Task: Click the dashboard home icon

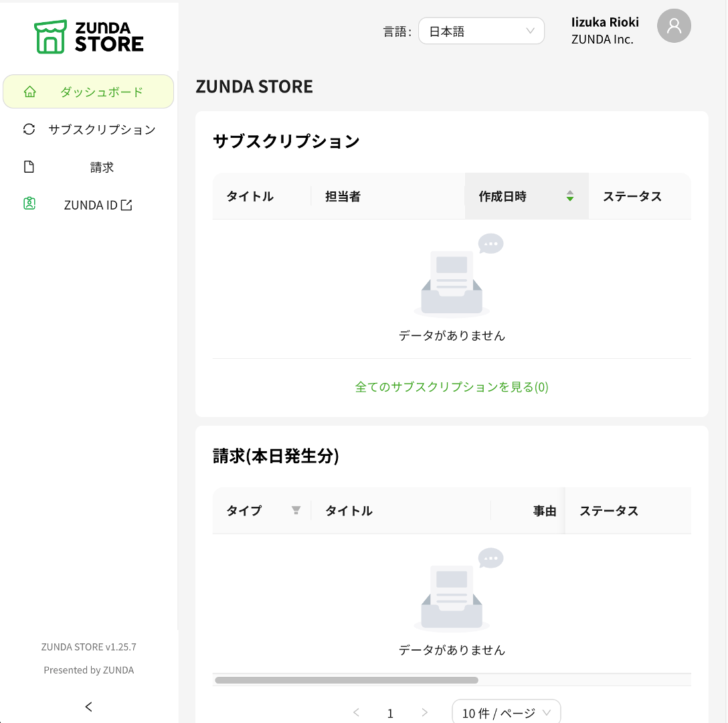Action: coord(29,92)
